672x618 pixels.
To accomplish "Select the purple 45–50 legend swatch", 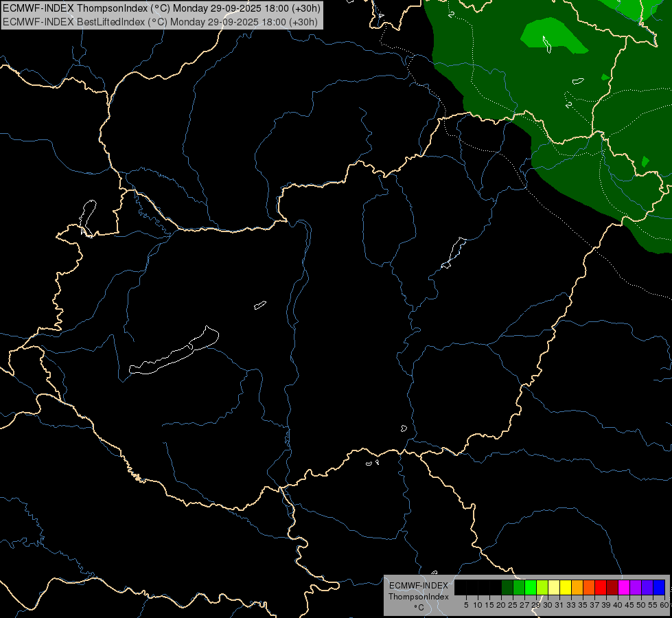I will click(x=636, y=587).
